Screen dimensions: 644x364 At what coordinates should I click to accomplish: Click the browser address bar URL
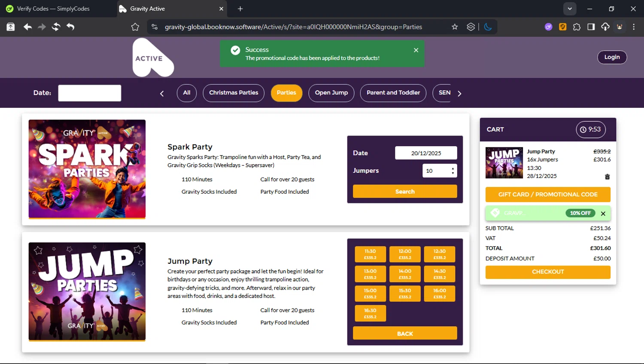point(293,27)
